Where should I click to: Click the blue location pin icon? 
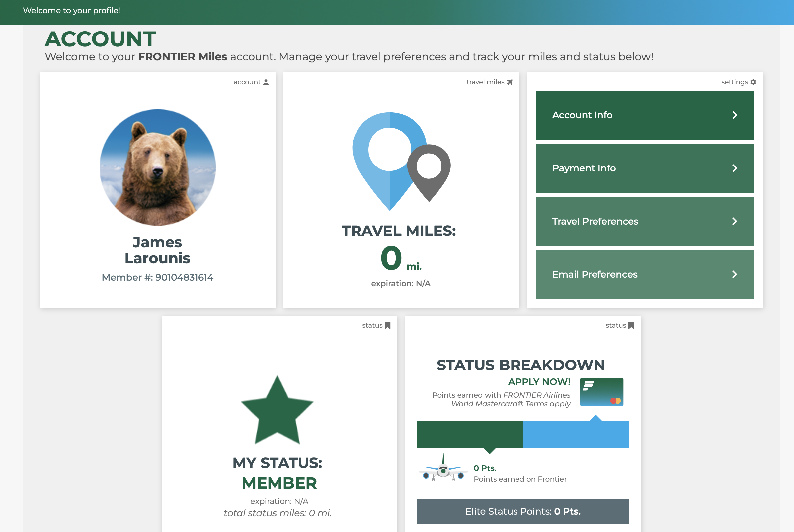click(x=389, y=161)
